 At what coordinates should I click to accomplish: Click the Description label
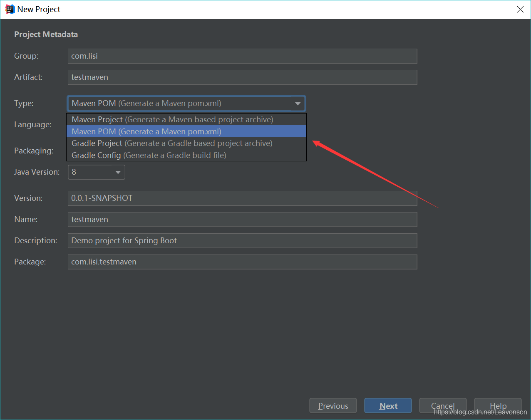[36, 241]
